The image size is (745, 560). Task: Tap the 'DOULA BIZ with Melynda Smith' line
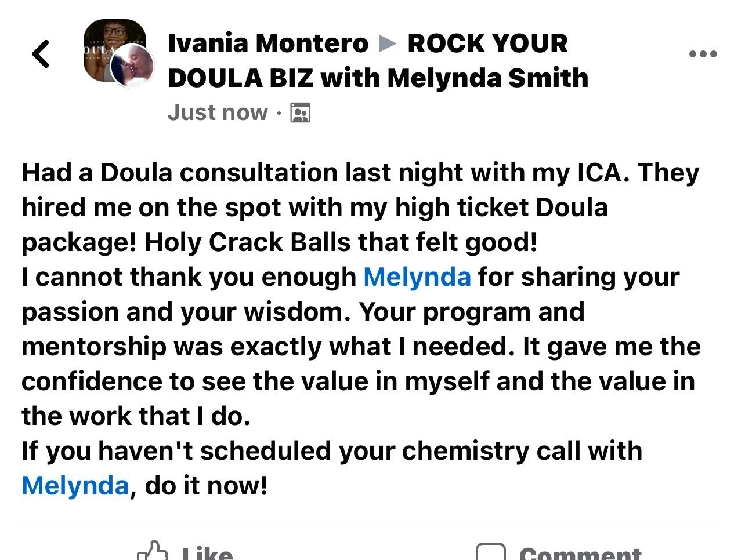(x=378, y=78)
